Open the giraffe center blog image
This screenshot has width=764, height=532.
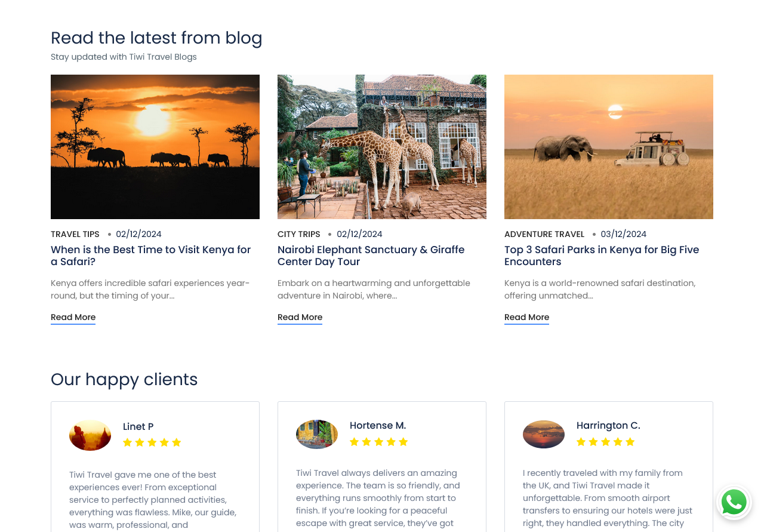(382, 147)
